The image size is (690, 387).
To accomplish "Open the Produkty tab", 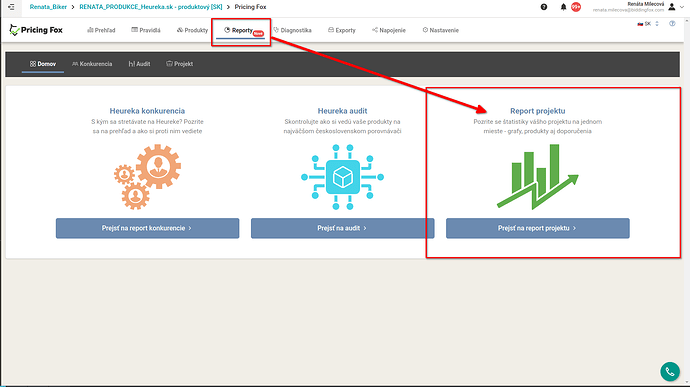I will 192,30.
